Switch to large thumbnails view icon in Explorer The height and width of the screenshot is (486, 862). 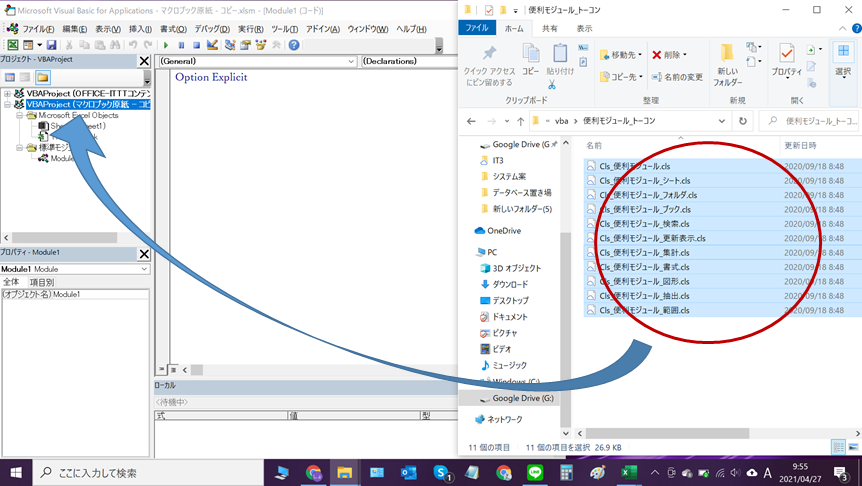(x=854, y=447)
